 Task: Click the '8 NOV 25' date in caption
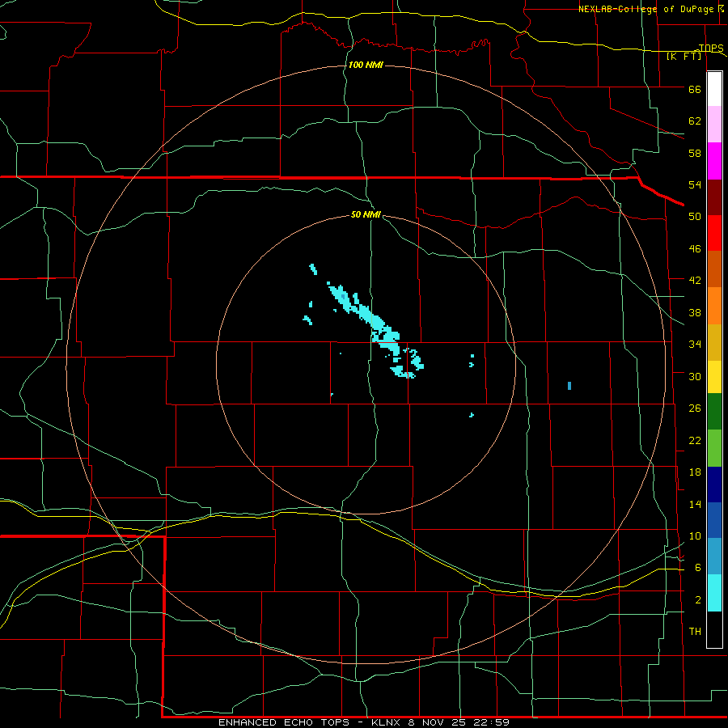click(438, 722)
